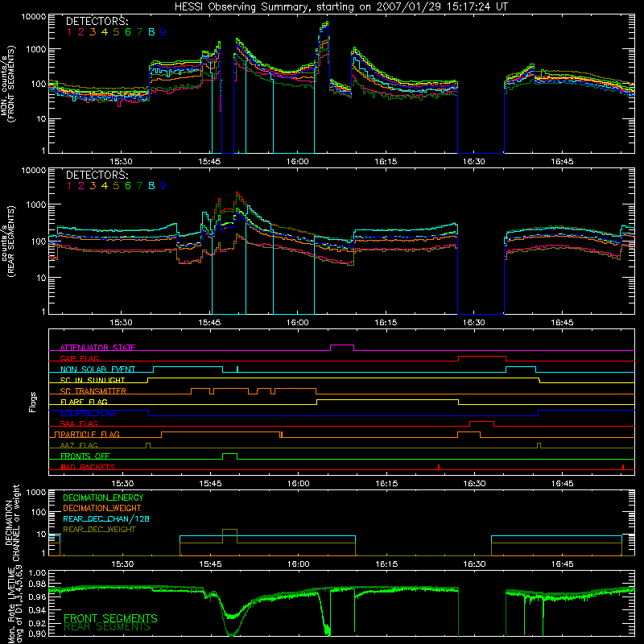Click the AAZ_FLAG label
The image size is (644, 644).
(x=79, y=445)
